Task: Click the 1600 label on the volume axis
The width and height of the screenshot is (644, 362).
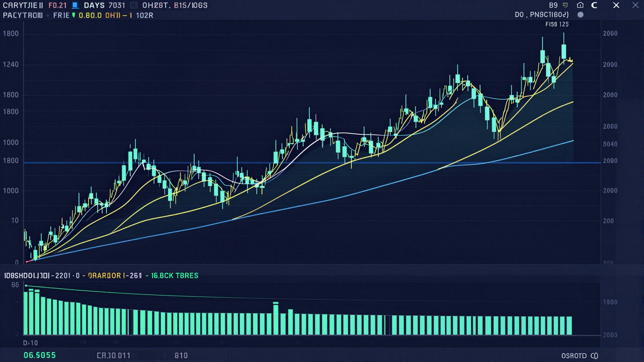Action: click(x=610, y=302)
